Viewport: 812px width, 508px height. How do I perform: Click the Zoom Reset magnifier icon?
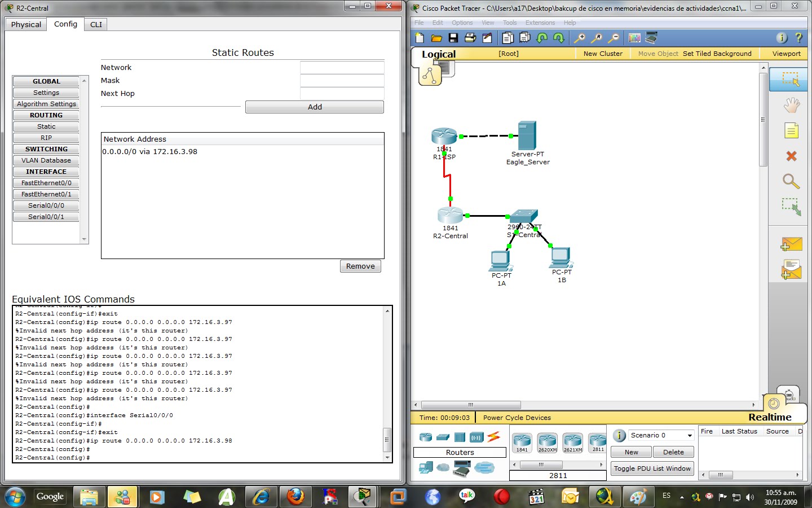[596, 38]
